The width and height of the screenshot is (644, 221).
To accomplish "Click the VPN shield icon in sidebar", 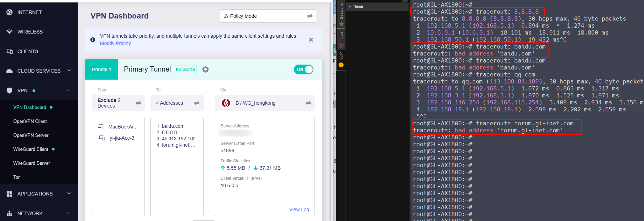I will coord(9,90).
